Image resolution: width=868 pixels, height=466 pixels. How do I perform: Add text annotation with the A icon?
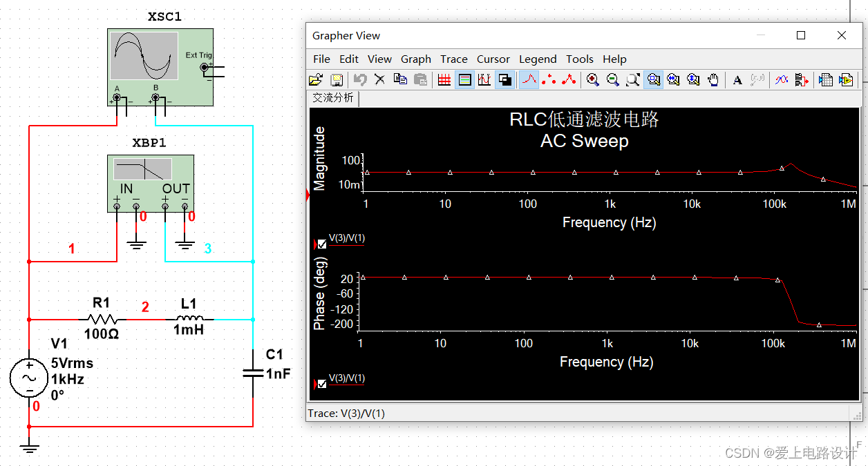click(737, 79)
